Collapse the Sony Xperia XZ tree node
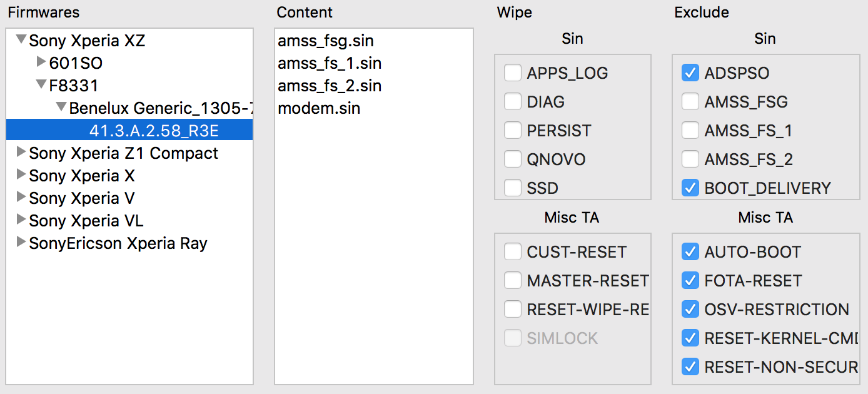Image resolution: width=868 pixels, height=394 pixels. click(21, 40)
